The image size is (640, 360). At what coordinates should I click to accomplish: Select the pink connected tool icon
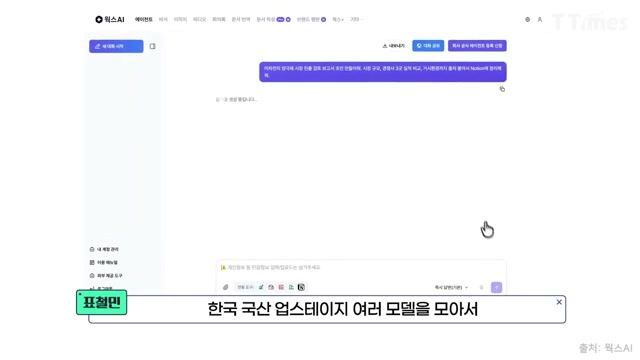[281, 287]
